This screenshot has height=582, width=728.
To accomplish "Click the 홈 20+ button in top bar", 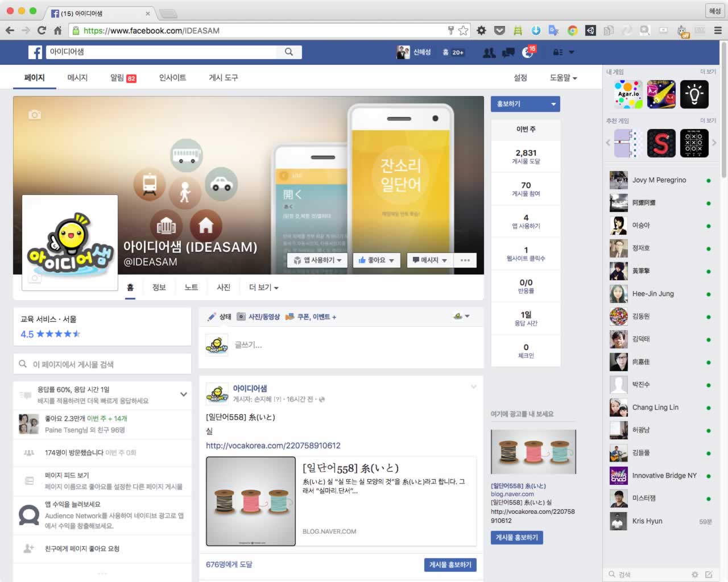I will point(453,52).
